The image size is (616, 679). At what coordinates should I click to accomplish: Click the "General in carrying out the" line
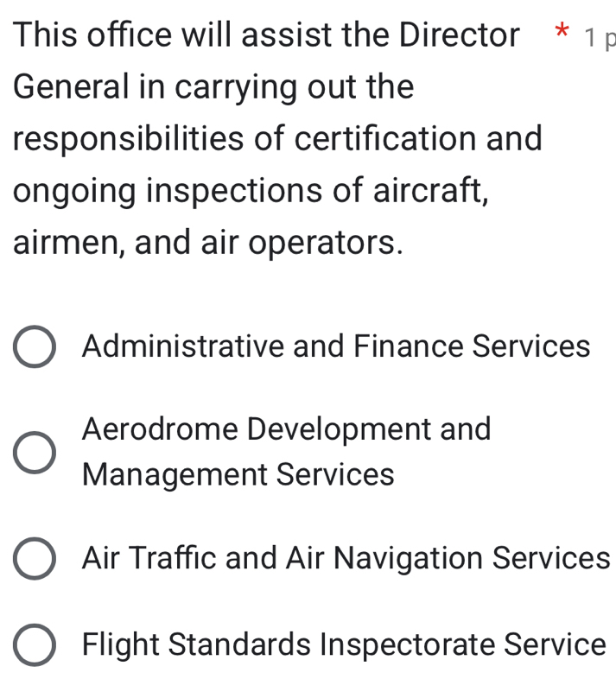tap(214, 87)
